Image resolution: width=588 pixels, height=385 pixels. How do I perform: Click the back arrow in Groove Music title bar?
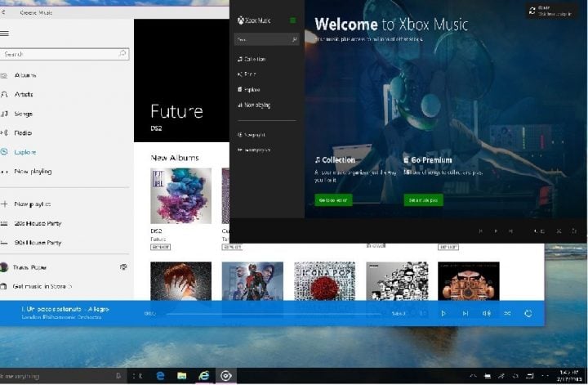point(3,12)
